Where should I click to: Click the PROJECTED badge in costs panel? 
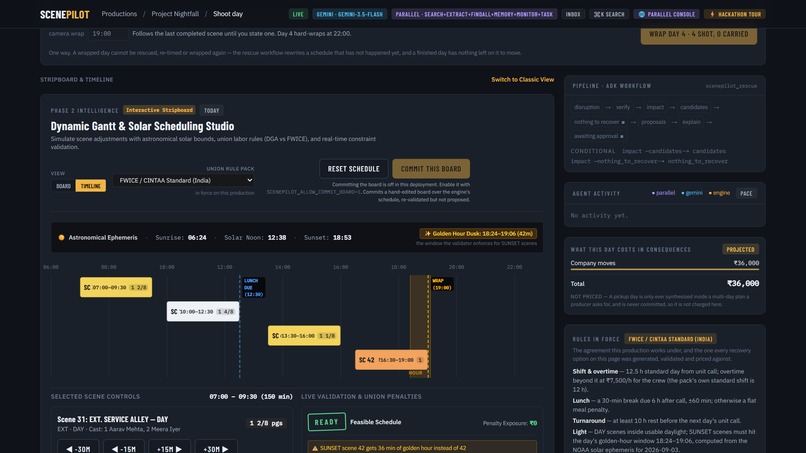[740, 249]
